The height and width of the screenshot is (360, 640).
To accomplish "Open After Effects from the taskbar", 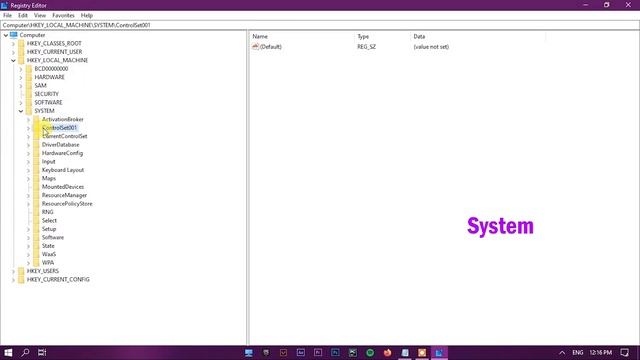I will (x=301, y=353).
